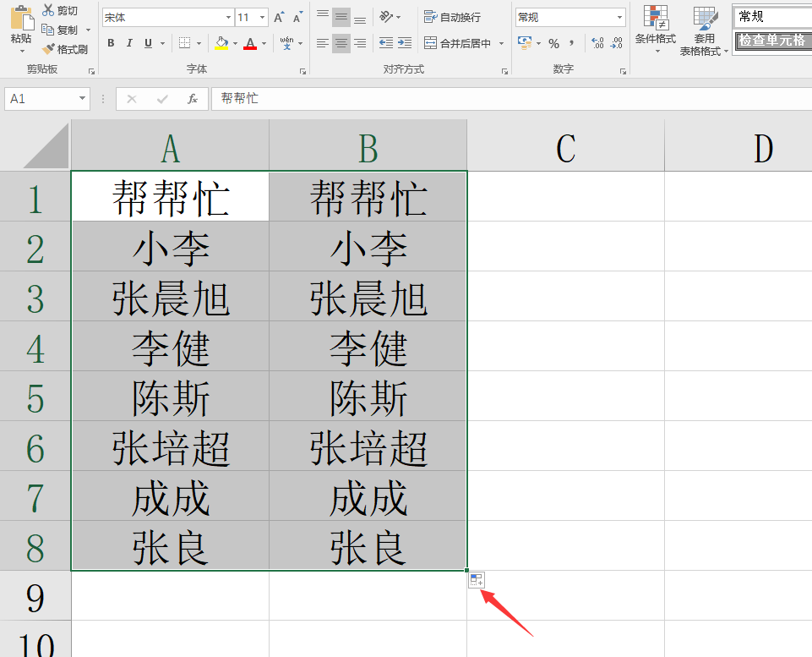Select row 9 header

(x=35, y=595)
